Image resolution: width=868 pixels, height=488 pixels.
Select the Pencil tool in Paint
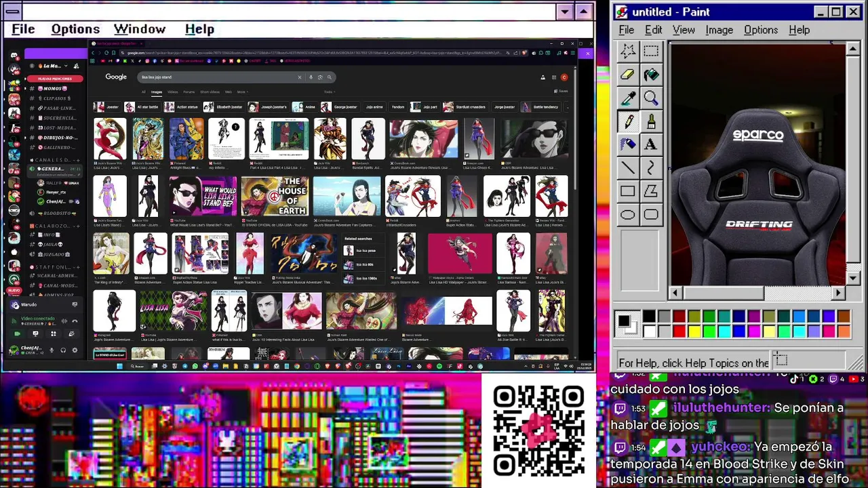pos(628,121)
